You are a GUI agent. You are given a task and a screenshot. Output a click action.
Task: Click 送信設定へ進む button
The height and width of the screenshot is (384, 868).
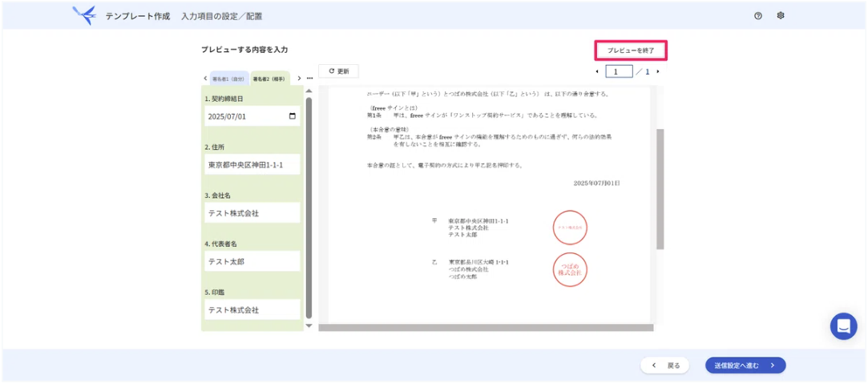click(x=745, y=366)
